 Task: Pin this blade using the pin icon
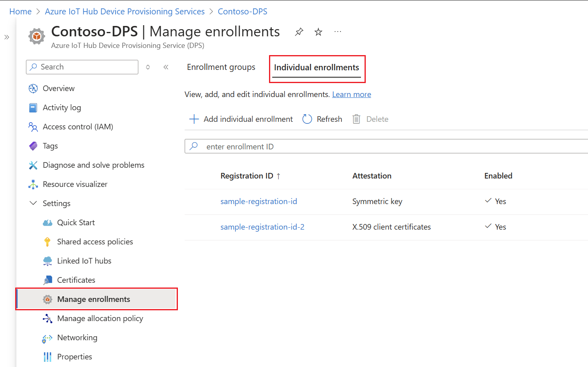(x=299, y=32)
